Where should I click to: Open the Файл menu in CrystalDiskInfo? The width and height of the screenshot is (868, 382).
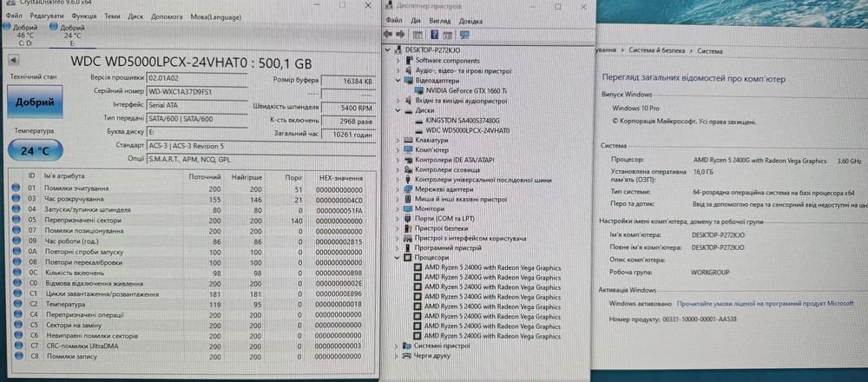pos(15,16)
